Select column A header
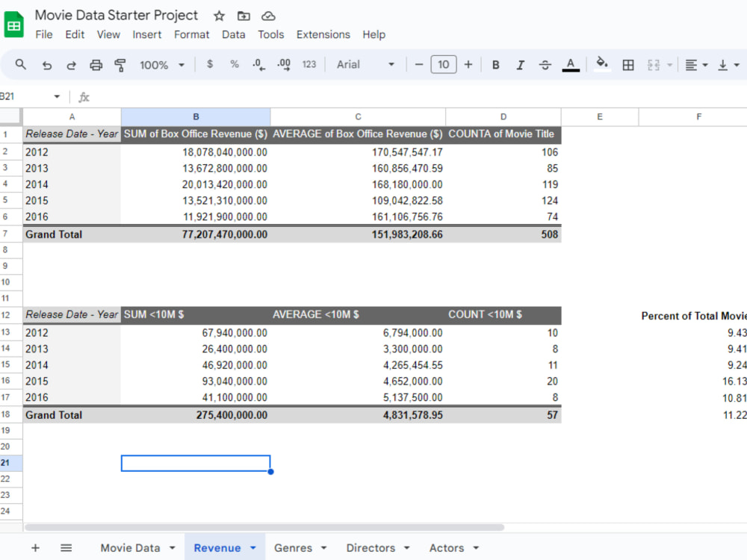The height and width of the screenshot is (560, 747). point(72,116)
